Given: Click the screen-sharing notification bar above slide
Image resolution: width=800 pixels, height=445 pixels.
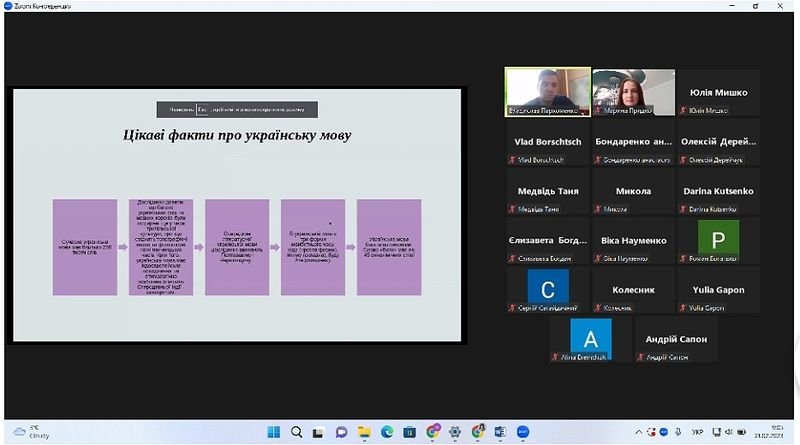Looking at the screenshot, I should click(237, 108).
